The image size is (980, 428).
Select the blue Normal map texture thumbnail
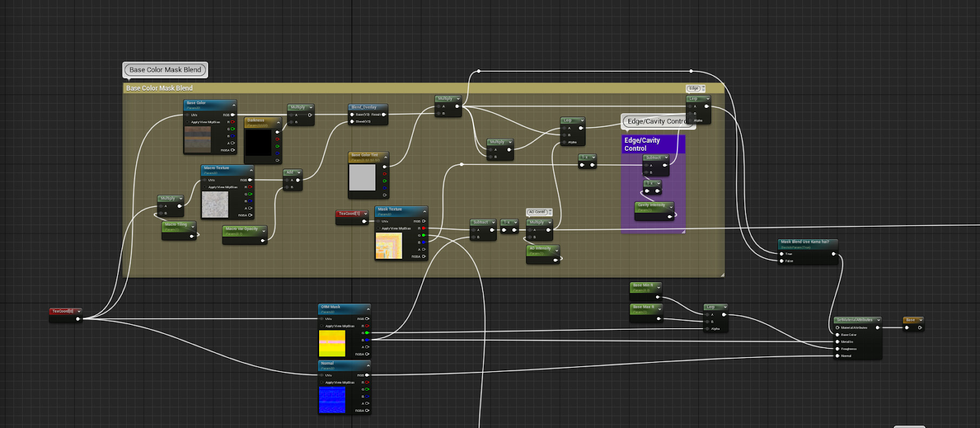(332, 400)
